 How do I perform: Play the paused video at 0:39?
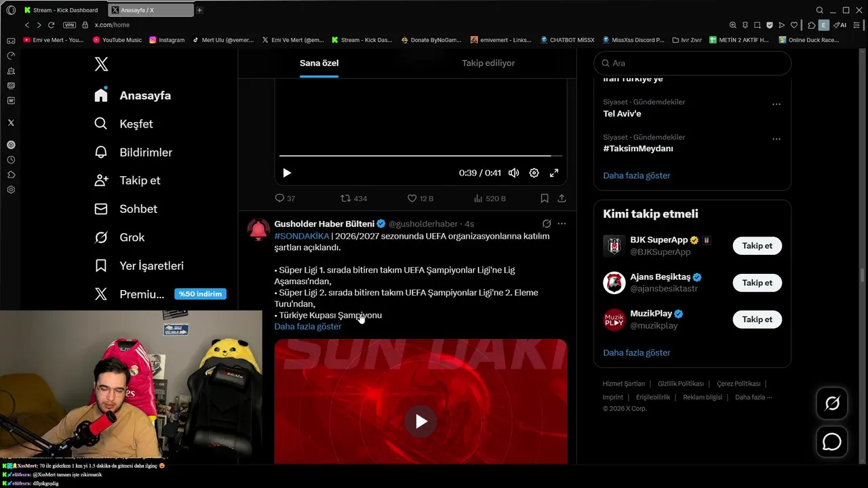coord(287,173)
